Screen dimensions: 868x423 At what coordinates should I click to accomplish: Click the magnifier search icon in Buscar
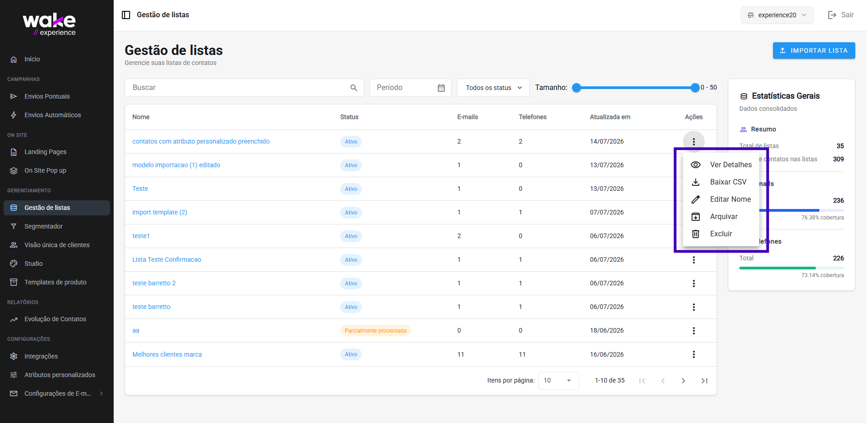pos(354,88)
